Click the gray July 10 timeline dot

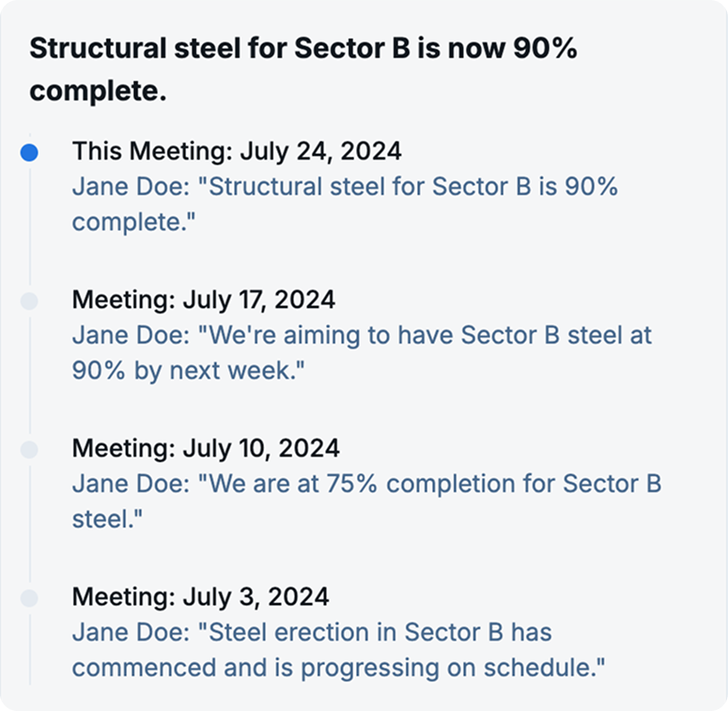pyautogui.click(x=29, y=449)
